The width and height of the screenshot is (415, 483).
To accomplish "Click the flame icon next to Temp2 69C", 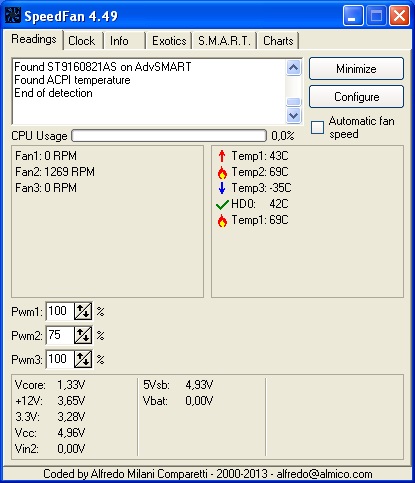I will 222,172.
